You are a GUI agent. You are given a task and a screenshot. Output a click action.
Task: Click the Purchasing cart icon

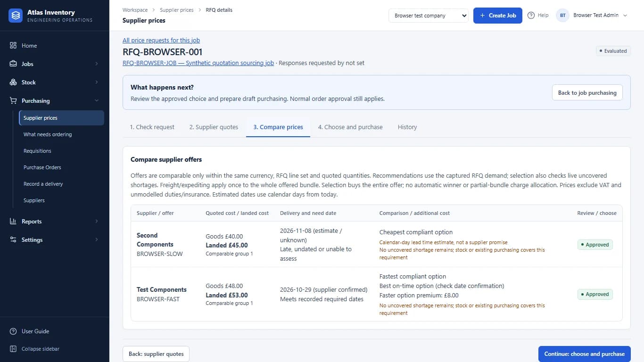pyautogui.click(x=13, y=101)
